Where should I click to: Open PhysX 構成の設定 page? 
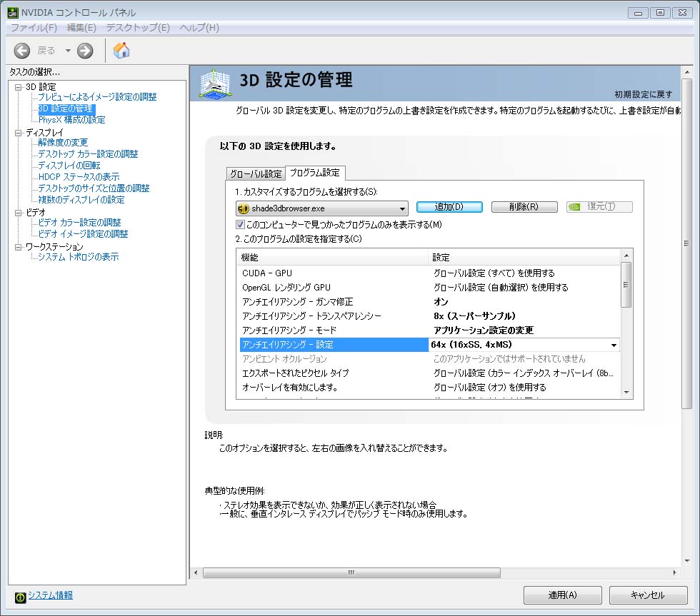click(x=72, y=119)
